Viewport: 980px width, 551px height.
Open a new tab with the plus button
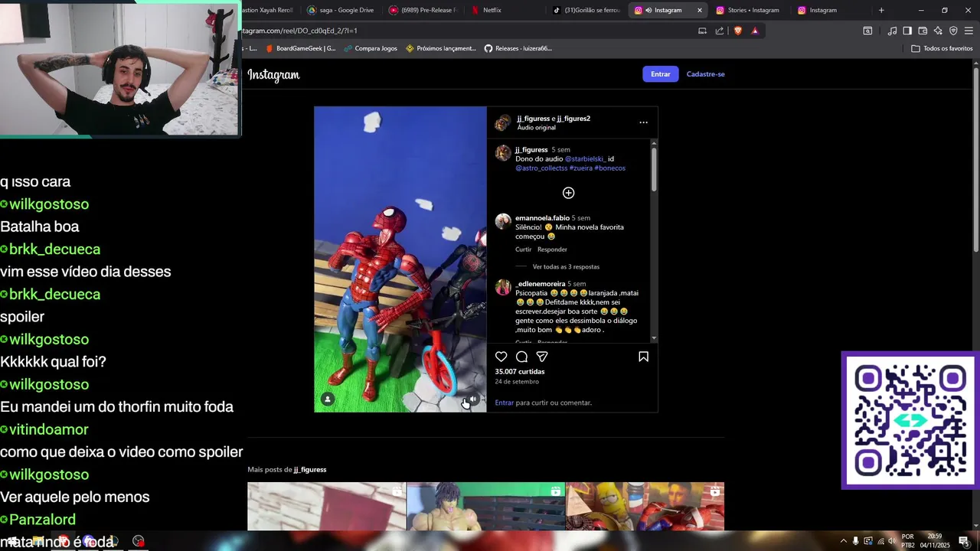[x=881, y=10]
